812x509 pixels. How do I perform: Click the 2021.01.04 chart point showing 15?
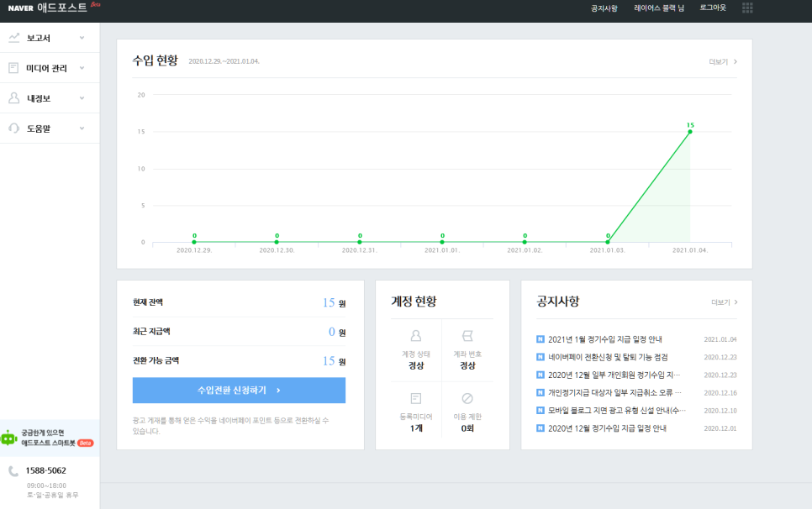(690, 131)
